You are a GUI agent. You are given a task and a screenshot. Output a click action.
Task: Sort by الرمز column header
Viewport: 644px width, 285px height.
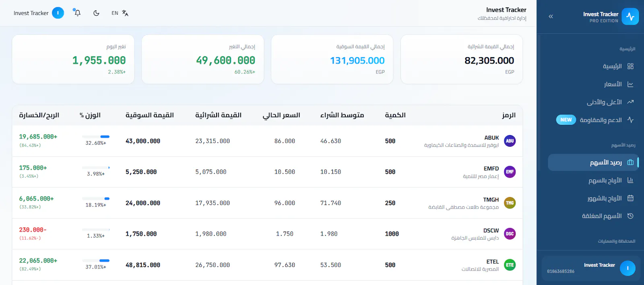(509, 115)
